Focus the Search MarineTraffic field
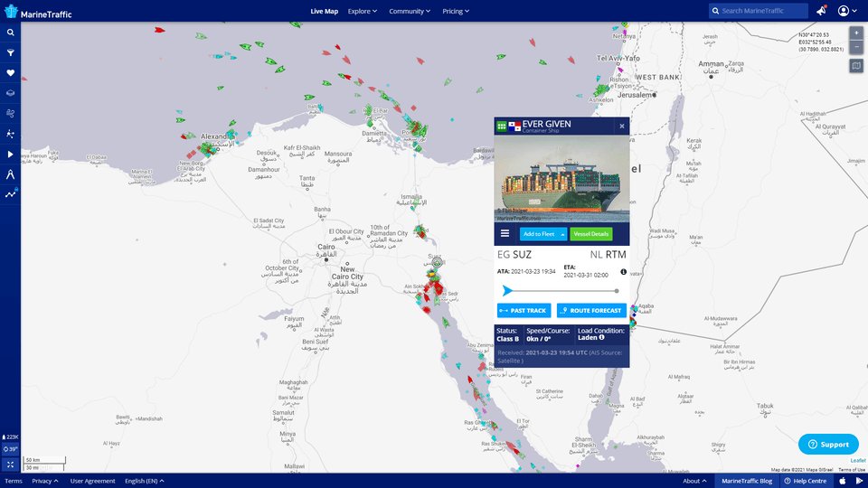 [758, 11]
